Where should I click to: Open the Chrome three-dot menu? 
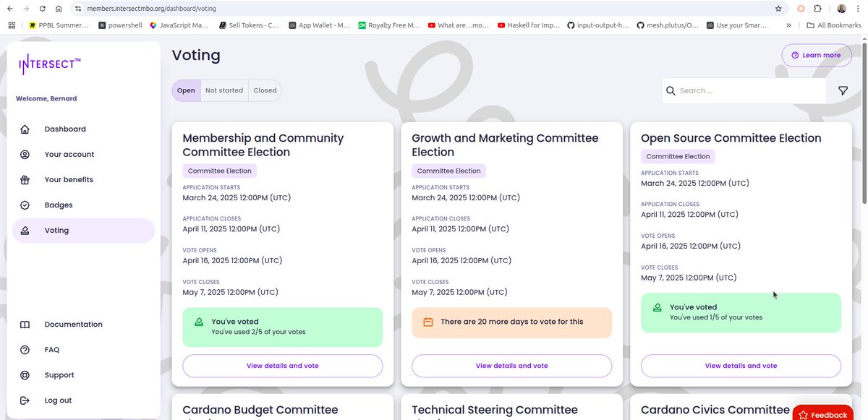(859, 9)
